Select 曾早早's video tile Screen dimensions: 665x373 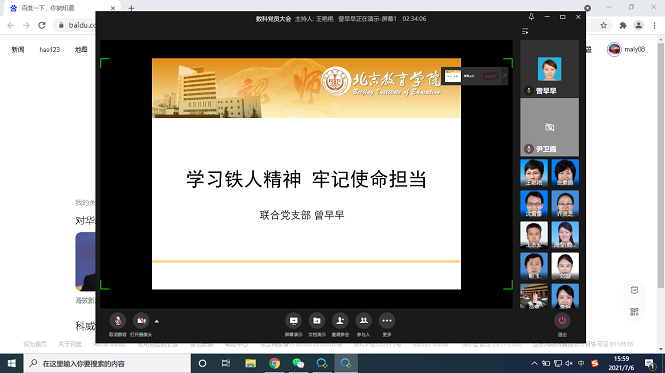[x=549, y=68]
